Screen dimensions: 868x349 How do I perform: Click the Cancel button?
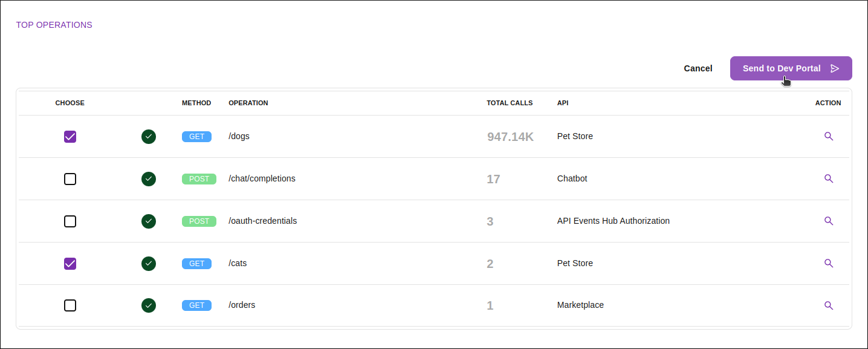point(698,68)
